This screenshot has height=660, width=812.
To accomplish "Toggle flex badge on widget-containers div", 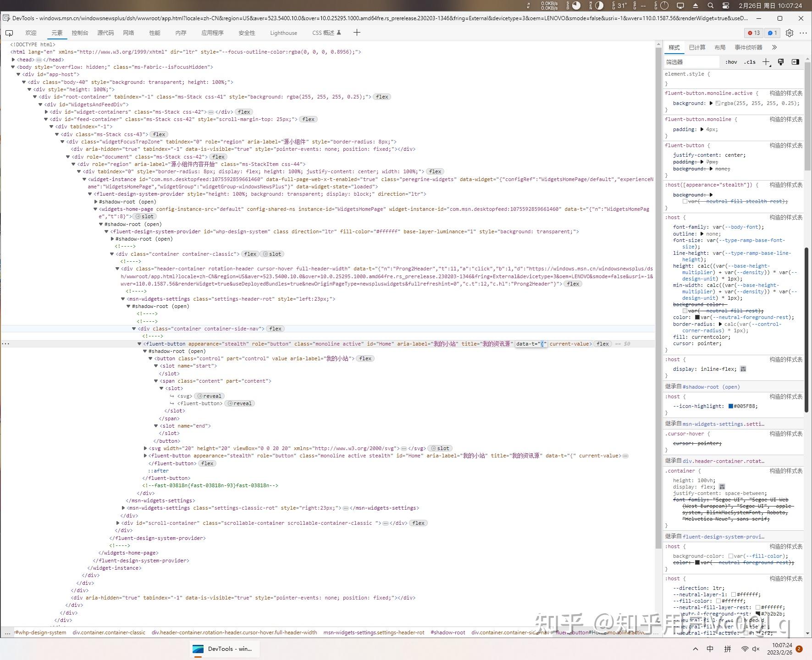I will [x=244, y=112].
